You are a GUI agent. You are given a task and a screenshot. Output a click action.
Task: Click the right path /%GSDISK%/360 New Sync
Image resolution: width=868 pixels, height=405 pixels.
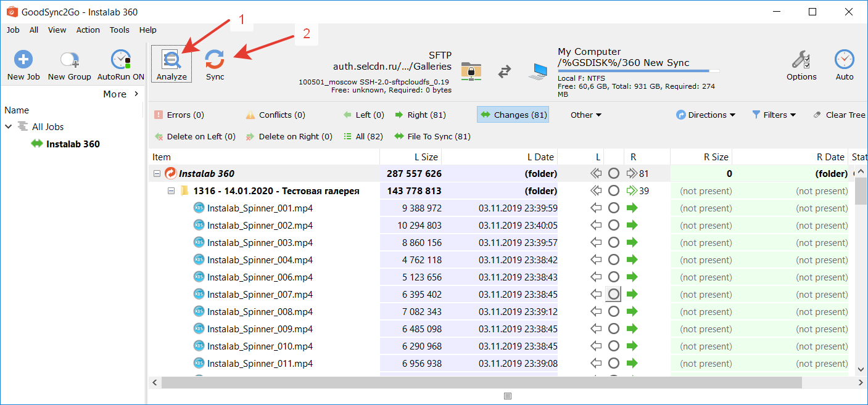pyautogui.click(x=624, y=63)
